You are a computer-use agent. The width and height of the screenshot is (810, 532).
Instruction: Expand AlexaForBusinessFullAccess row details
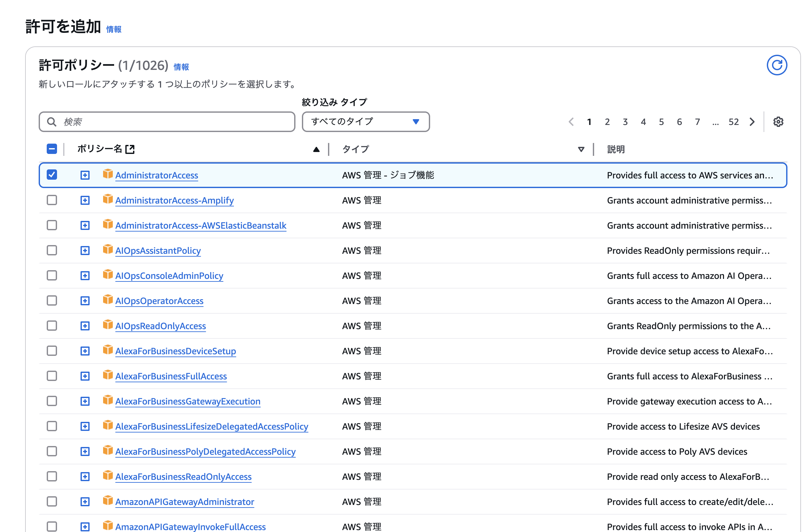tap(85, 376)
